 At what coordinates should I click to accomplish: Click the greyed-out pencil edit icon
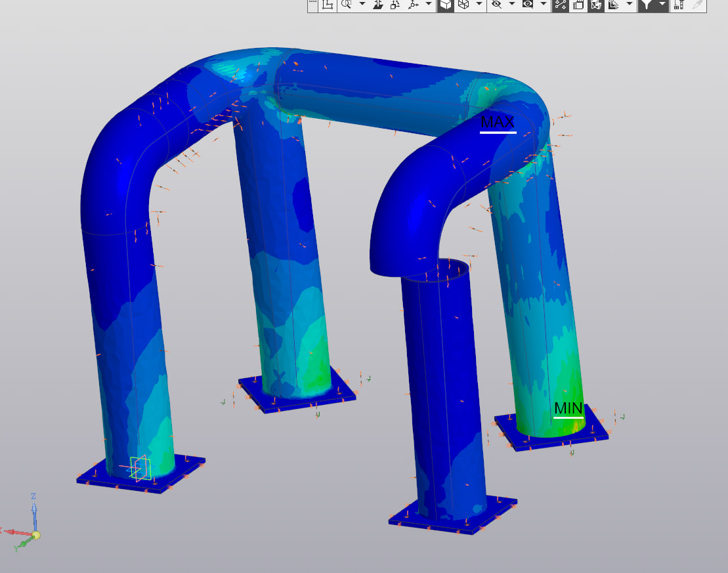coord(697,5)
